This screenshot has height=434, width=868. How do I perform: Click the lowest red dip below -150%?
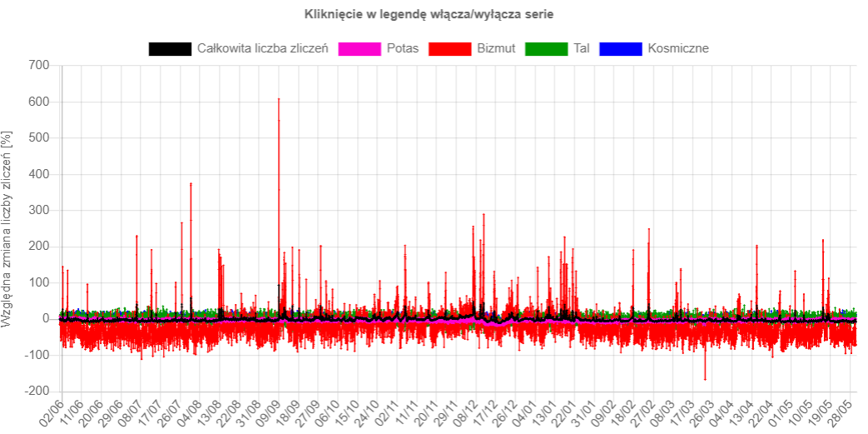pos(705,379)
